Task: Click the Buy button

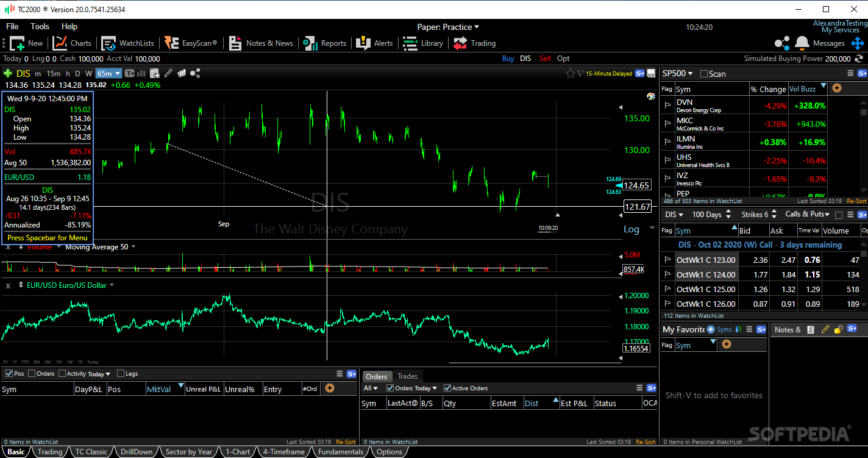Action: pos(508,59)
